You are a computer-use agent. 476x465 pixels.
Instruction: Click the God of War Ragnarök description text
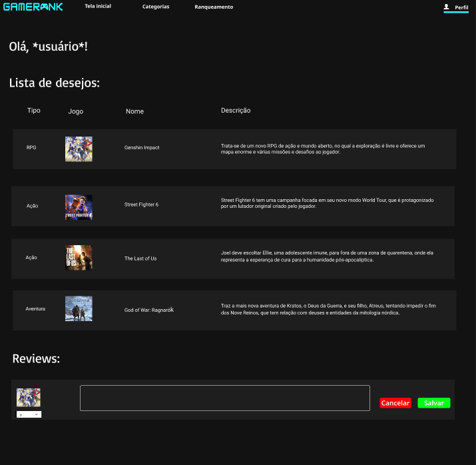click(328, 309)
